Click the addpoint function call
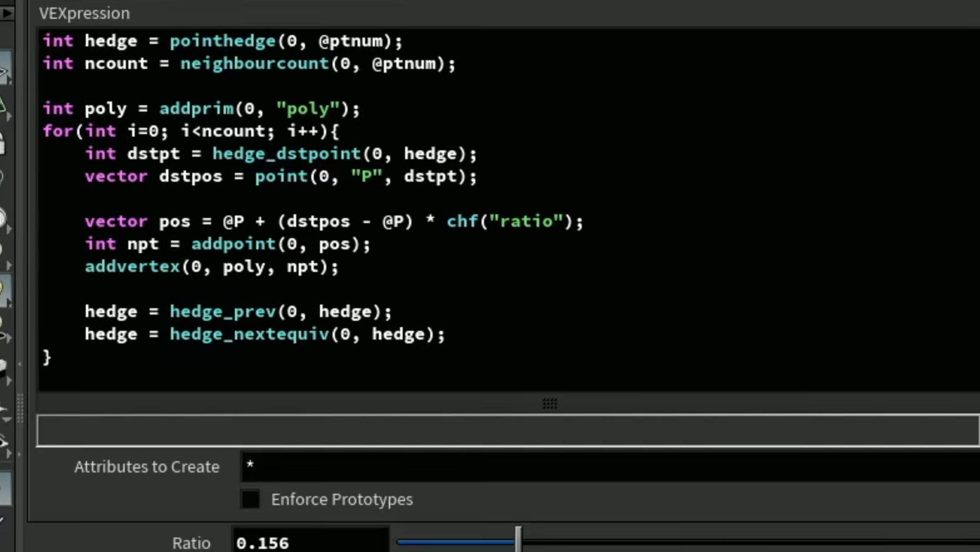This screenshot has height=552, width=980. tap(234, 244)
